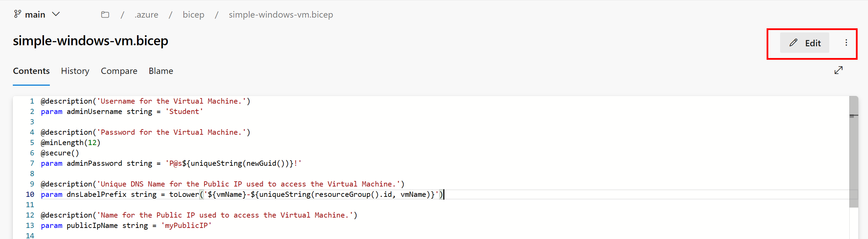The width and height of the screenshot is (868, 239).
Task: Click toLower function call on line 10
Action: 184,194
